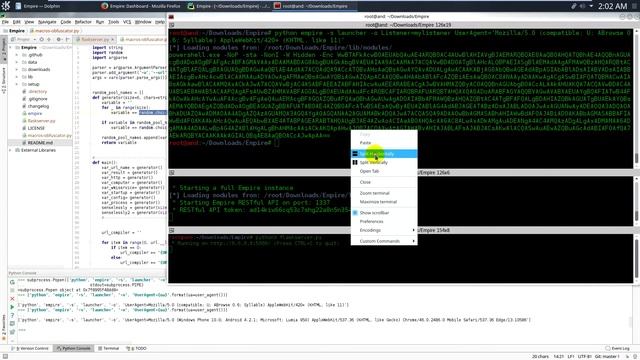Click the green execute arrow in Python Console
The height and width of the screenshot is (360, 640).
[12, 307]
